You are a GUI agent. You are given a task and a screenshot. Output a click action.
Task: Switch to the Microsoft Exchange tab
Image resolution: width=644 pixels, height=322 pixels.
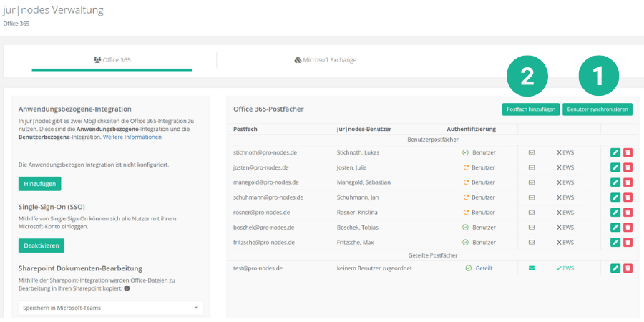(325, 60)
